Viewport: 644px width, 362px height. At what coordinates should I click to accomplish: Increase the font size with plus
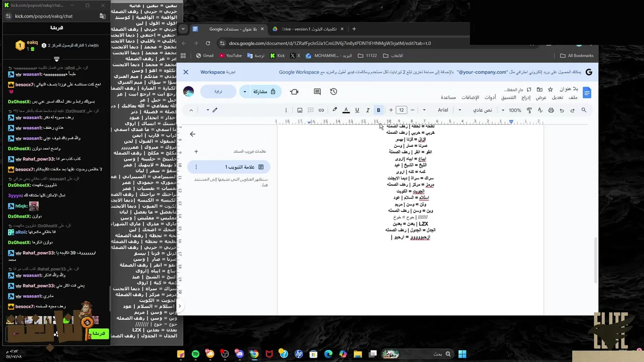tap(391, 110)
